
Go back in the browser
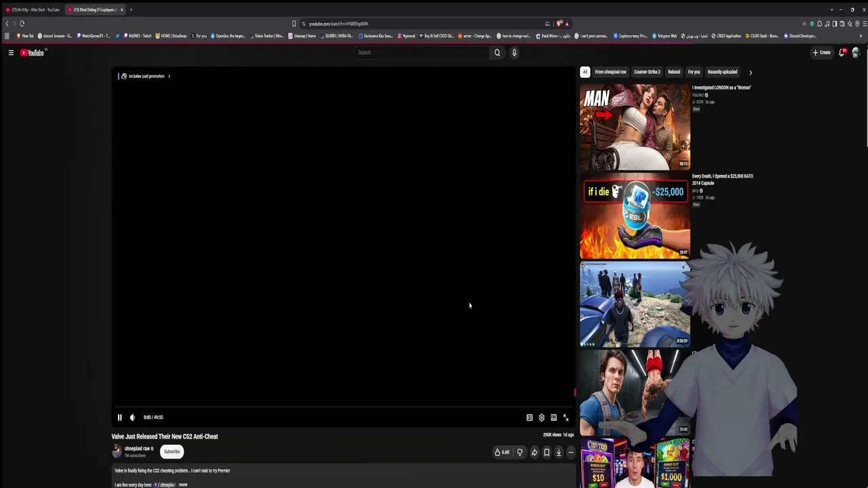click(7, 24)
